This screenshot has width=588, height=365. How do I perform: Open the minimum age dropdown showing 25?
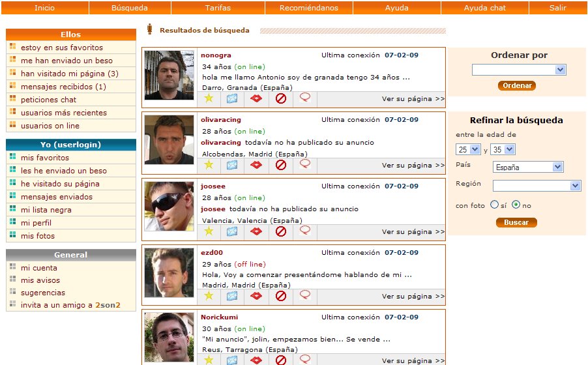point(468,149)
